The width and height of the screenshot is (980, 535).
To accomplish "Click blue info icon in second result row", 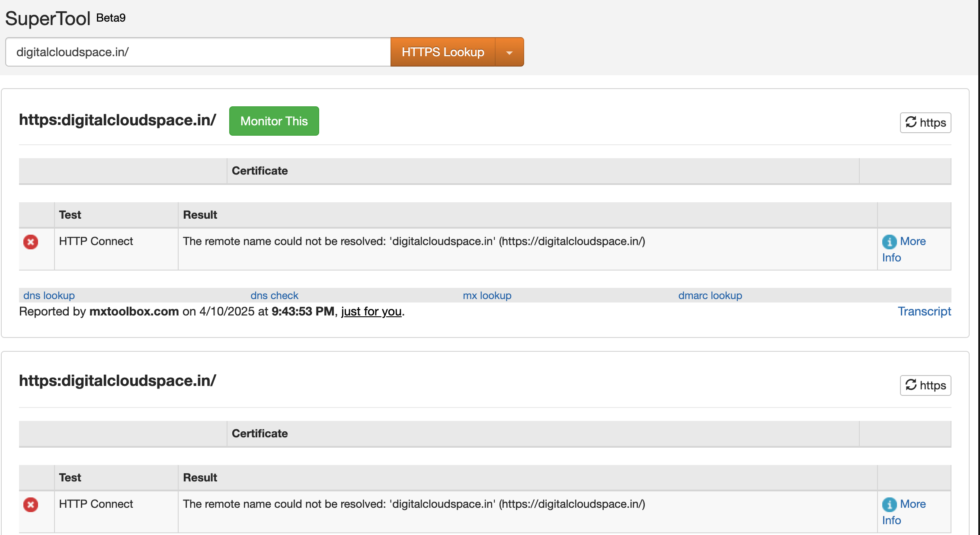I will pyautogui.click(x=889, y=504).
